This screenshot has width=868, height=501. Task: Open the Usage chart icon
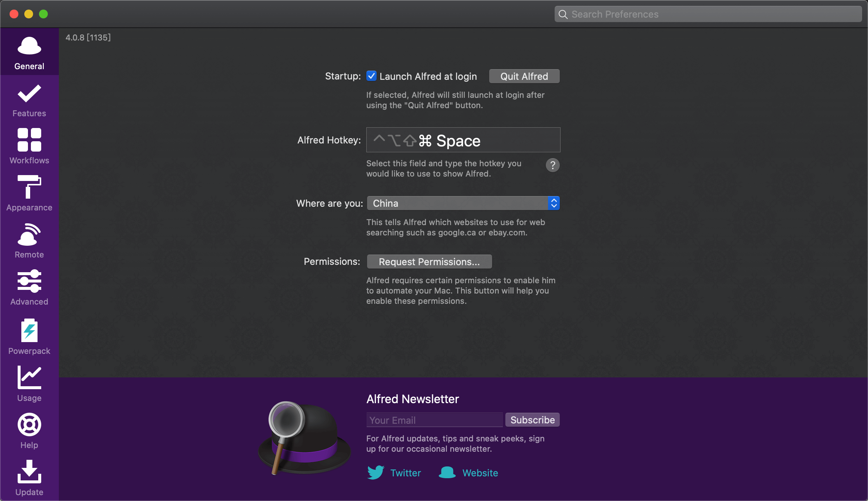(x=29, y=377)
